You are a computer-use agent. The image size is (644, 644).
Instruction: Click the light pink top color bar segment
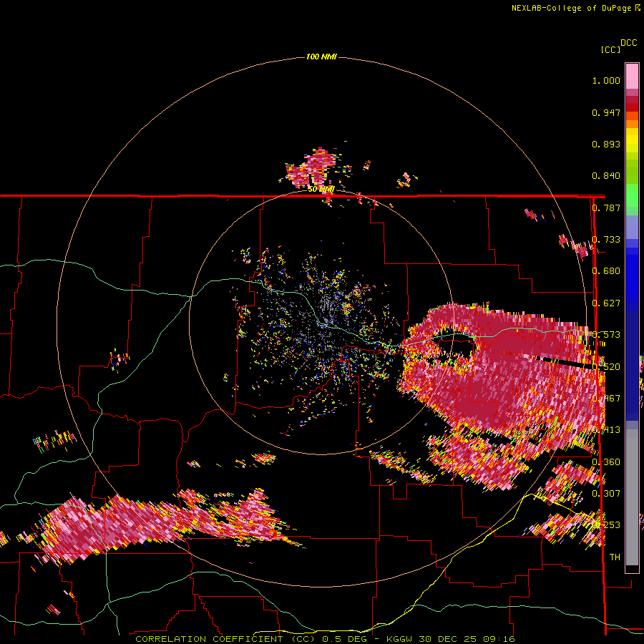pyautogui.click(x=632, y=77)
